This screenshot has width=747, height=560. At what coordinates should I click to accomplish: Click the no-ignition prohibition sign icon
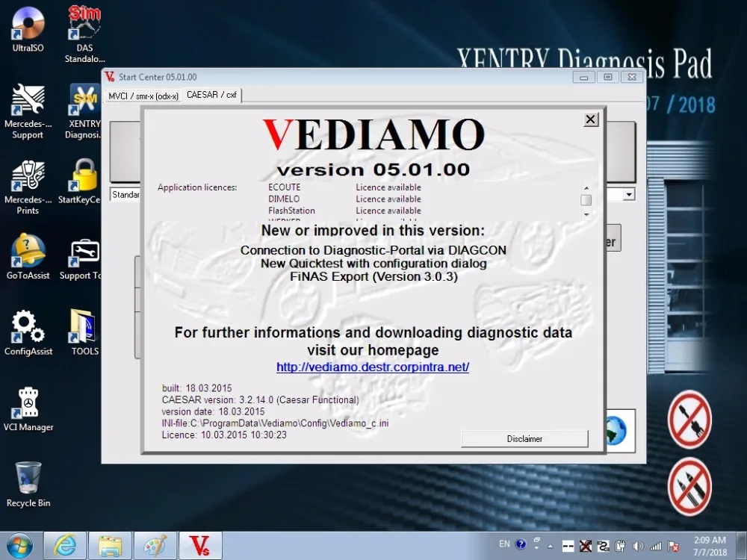tap(689, 487)
